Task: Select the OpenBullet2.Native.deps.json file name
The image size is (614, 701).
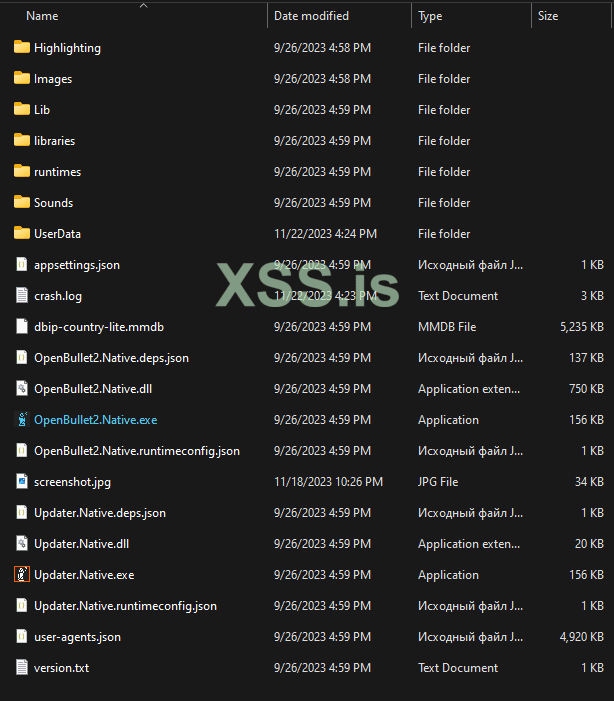Action: coord(111,358)
